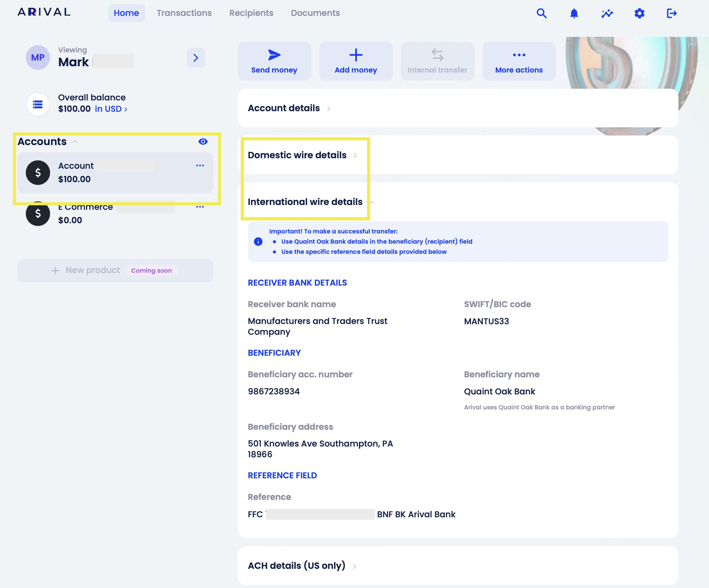The height and width of the screenshot is (588, 709).
Task: Click Manufacturers and Traders Trust Company text
Action: (x=317, y=327)
